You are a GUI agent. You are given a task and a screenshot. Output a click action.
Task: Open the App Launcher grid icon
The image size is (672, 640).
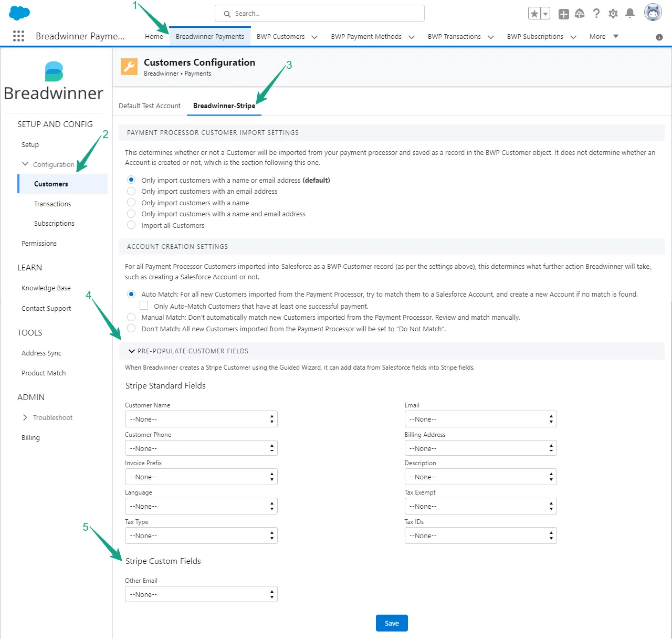coord(18,36)
